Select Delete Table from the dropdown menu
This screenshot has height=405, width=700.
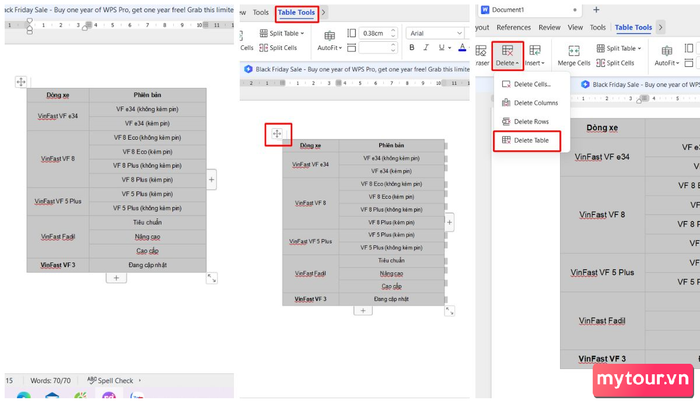(x=527, y=141)
